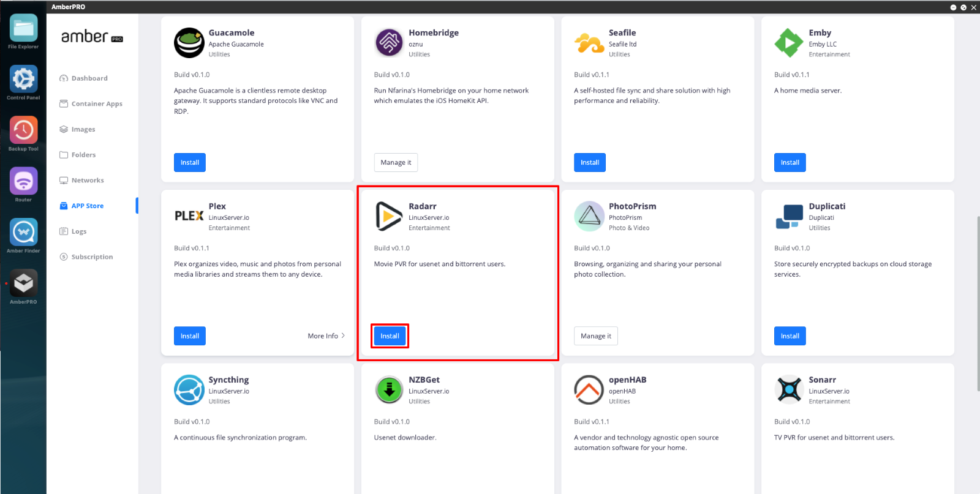Image resolution: width=980 pixels, height=494 pixels.
Task: Click the Syncthing app title
Action: (x=228, y=380)
